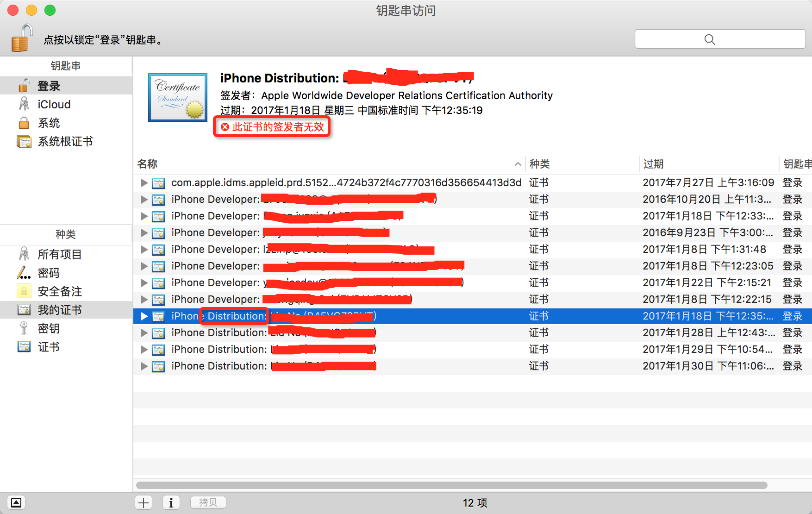Screen dimensions: 812x514
Task: Click the 系统根证书 certificate folder icon
Action: coord(24,141)
